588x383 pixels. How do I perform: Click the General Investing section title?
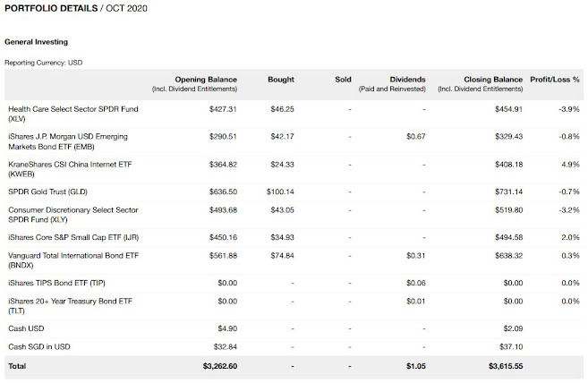(37, 42)
